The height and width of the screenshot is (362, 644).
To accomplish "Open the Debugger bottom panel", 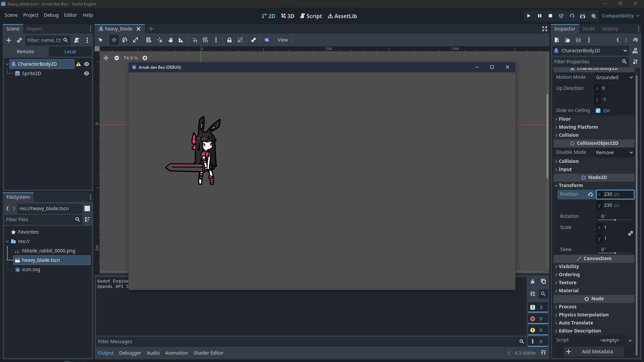I will tap(130, 353).
